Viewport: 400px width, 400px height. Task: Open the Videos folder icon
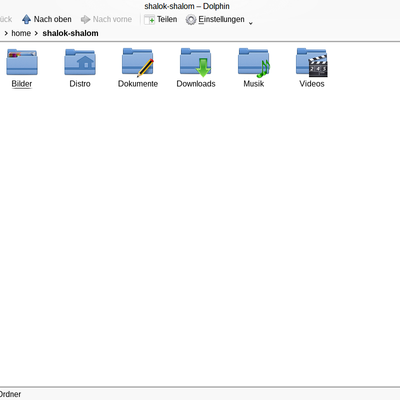coord(312,62)
